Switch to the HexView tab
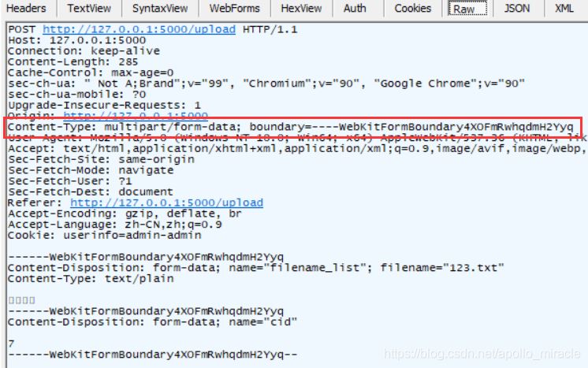Image resolution: width=588 pixels, height=368 pixels. (x=301, y=8)
